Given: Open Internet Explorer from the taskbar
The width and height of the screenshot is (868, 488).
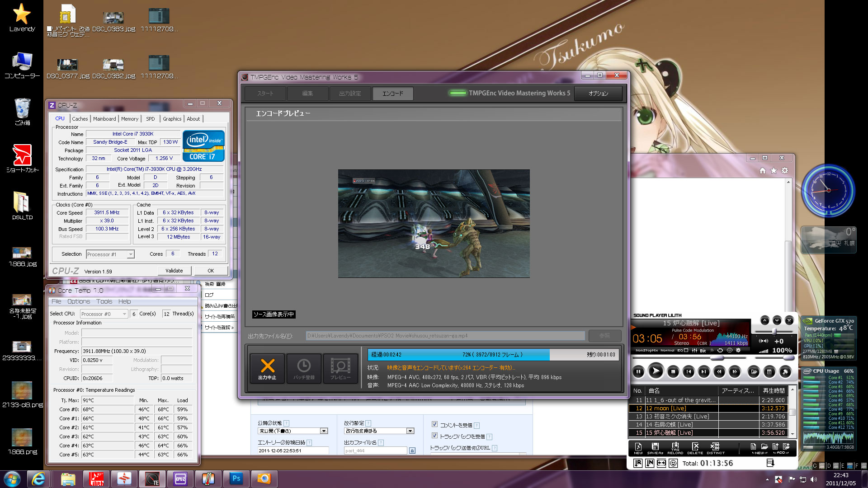Looking at the screenshot, I should pos(39,479).
